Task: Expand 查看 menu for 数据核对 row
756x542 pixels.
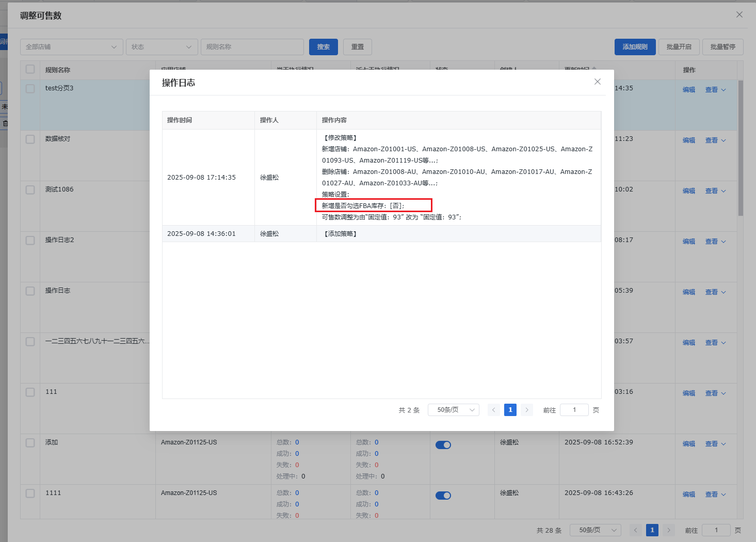Action: coord(716,140)
